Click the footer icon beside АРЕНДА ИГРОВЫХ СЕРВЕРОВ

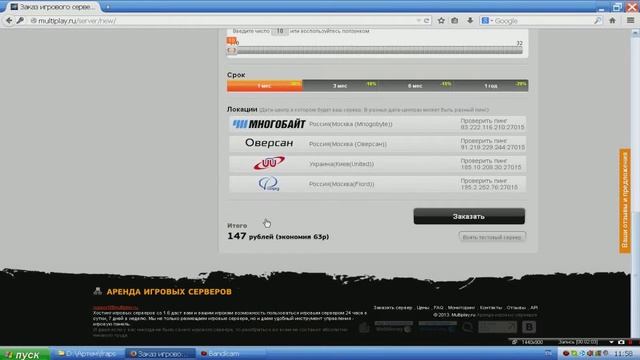coord(97,291)
